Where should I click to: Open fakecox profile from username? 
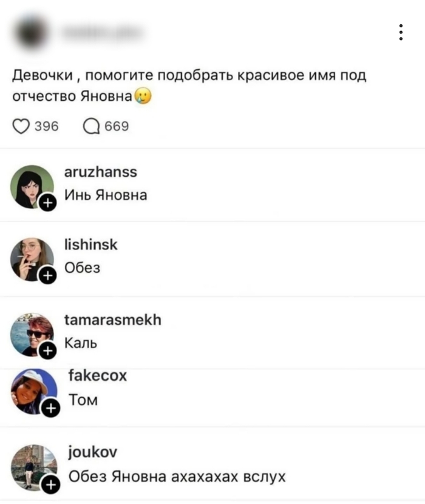tap(98, 375)
